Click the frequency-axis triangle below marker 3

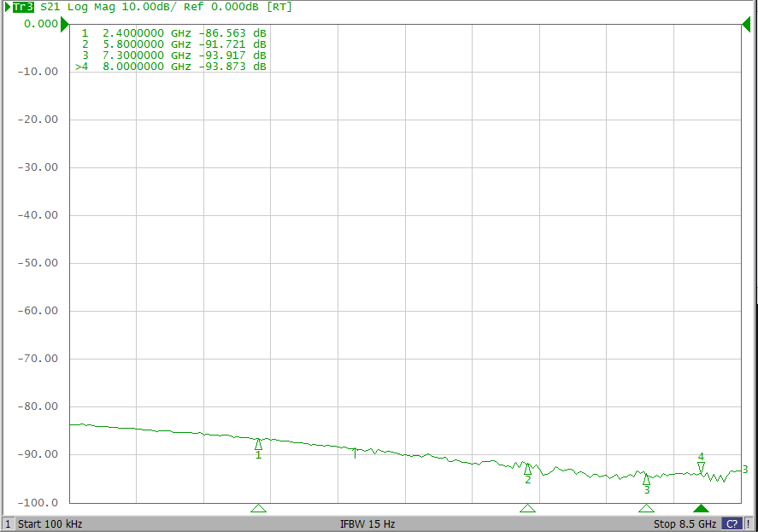[646, 508]
